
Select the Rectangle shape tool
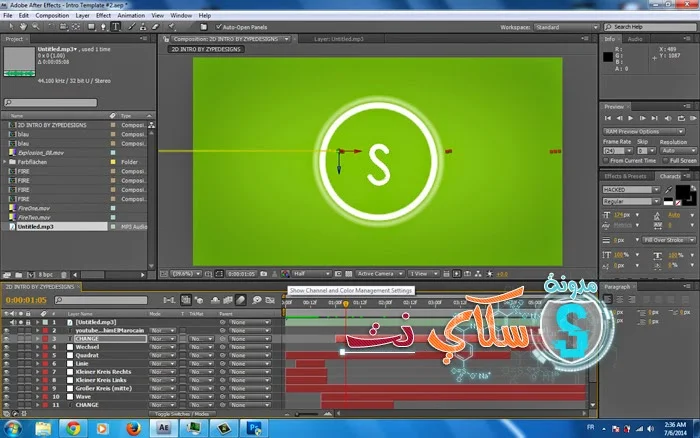92,27
